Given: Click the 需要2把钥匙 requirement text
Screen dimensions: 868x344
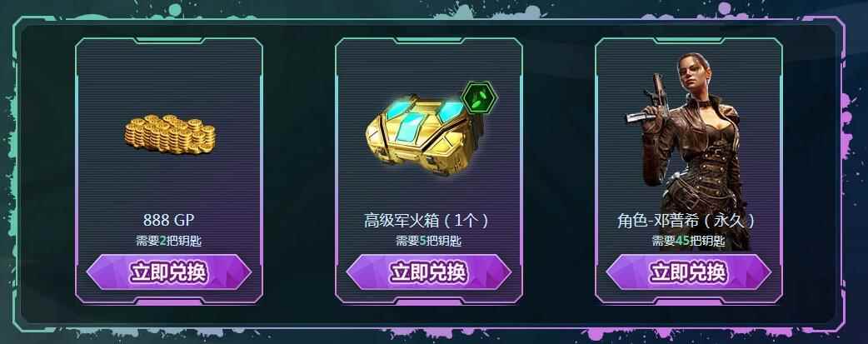Looking at the screenshot, I should coord(168,241).
